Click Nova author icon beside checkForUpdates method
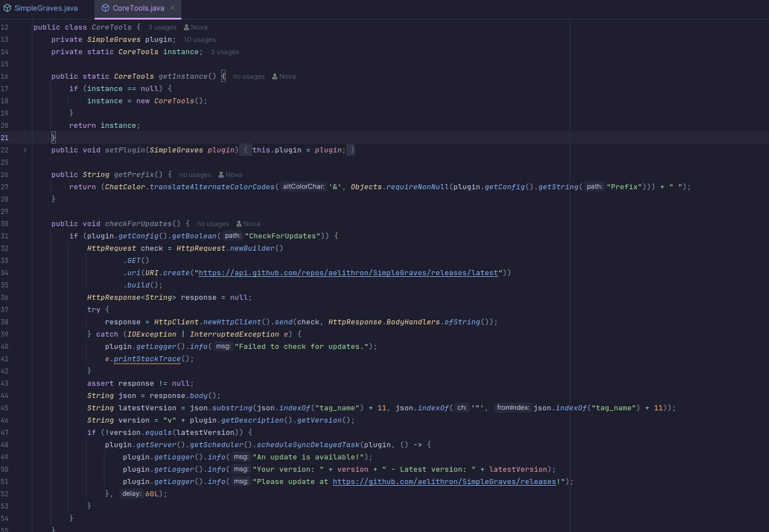 tap(239, 224)
